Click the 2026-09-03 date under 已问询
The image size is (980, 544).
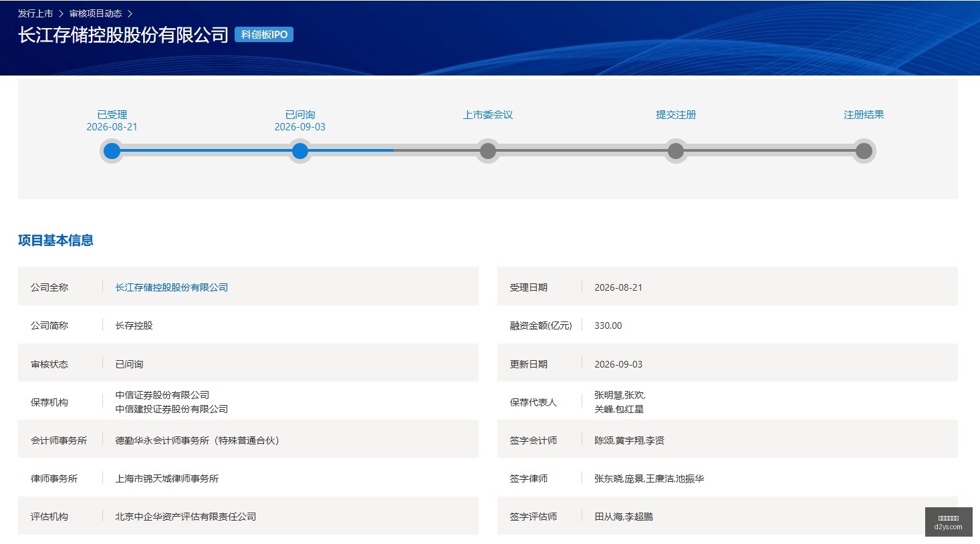click(x=300, y=127)
